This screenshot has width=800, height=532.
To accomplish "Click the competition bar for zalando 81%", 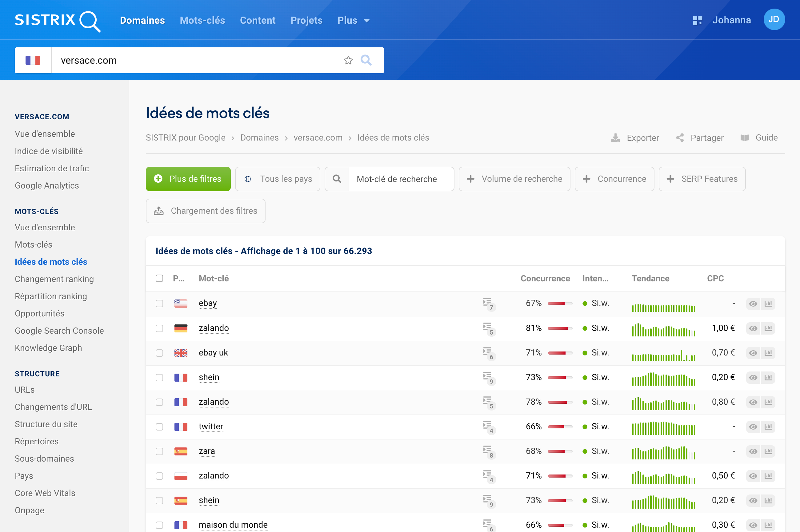I will tap(560, 328).
